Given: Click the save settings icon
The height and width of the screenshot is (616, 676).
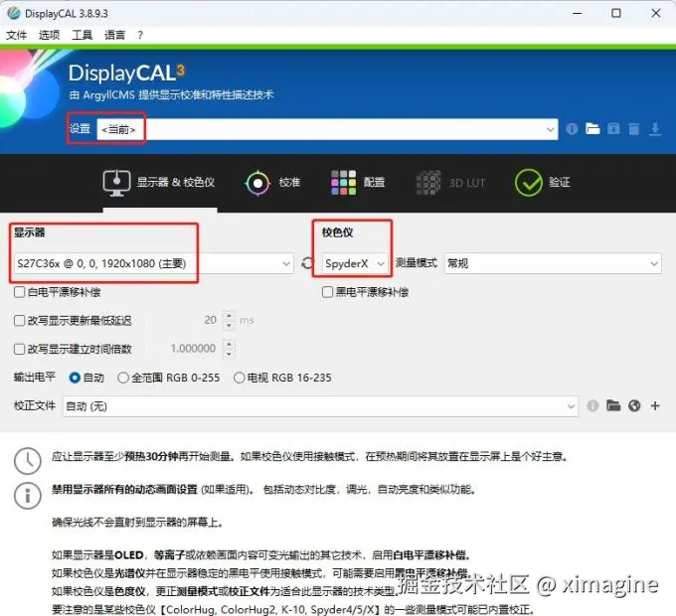Looking at the screenshot, I should (613, 129).
